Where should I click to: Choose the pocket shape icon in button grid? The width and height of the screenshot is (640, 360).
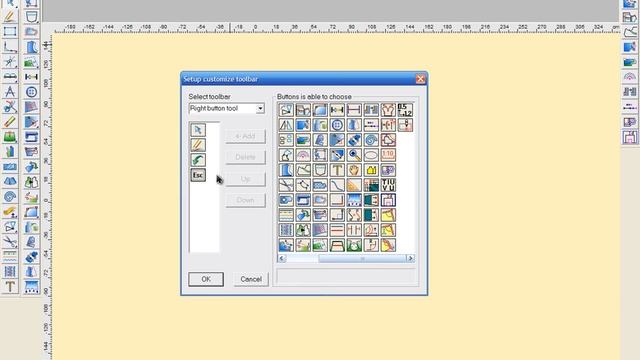[320, 170]
